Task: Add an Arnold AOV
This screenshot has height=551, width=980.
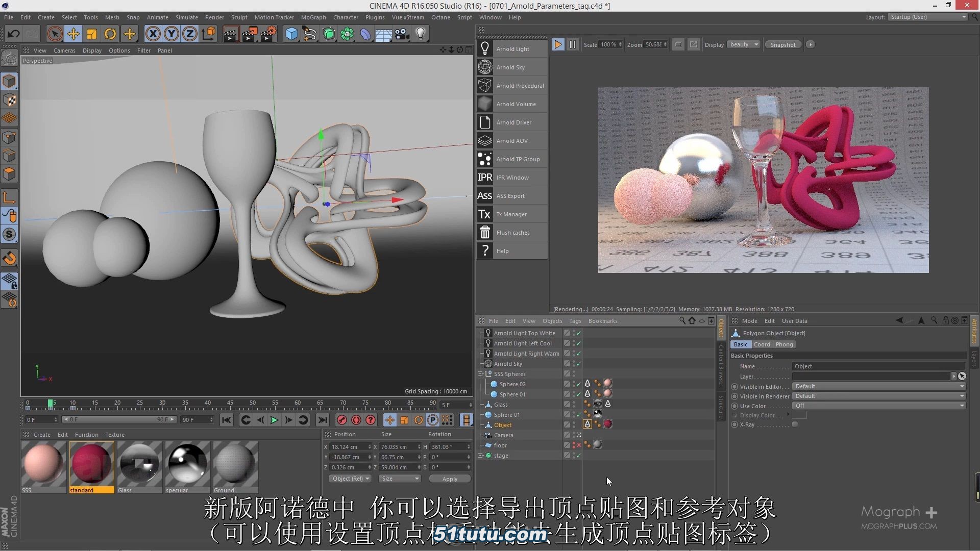Action: click(512, 141)
